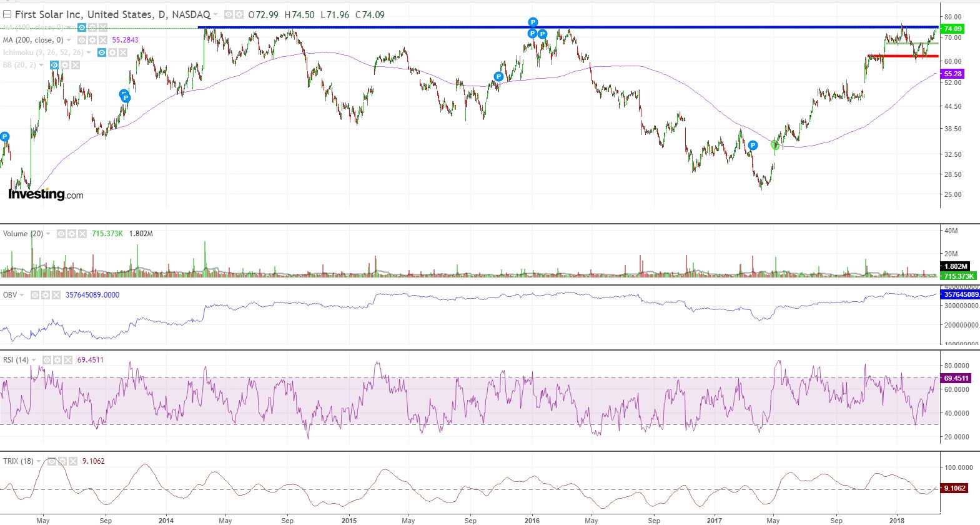Click the P marker near the 2017 low
The height and width of the screenshot is (525, 980).
(753, 146)
